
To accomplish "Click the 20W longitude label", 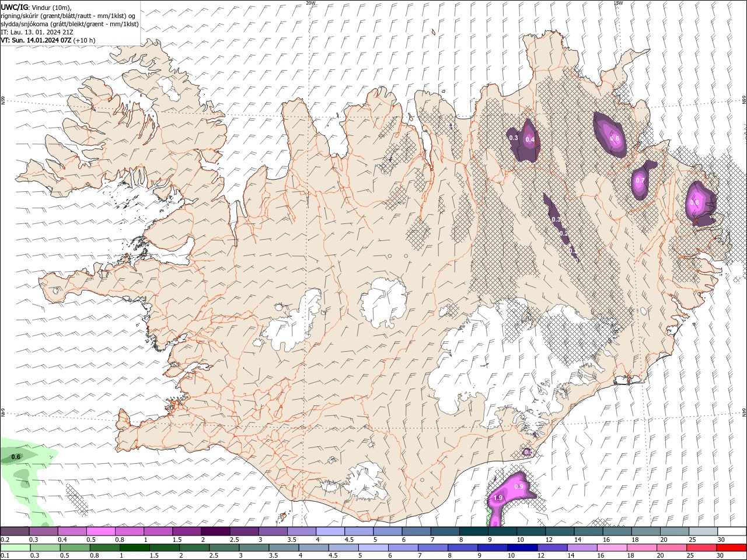I will [310, 3].
